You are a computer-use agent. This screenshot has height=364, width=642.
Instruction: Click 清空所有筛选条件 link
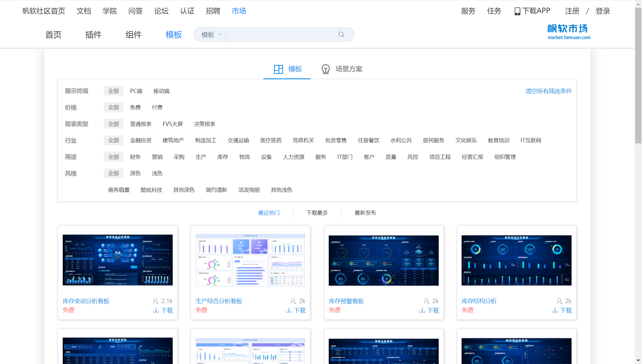(548, 91)
